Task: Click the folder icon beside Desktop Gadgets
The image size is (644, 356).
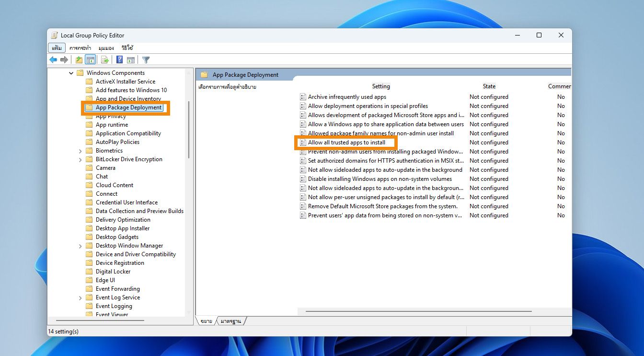Action: click(x=89, y=237)
